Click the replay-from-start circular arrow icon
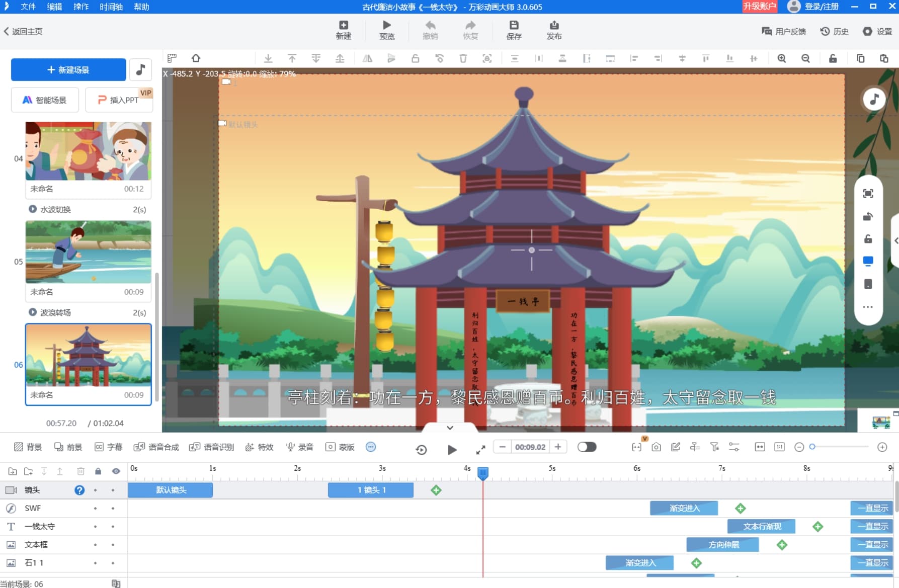 (422, 449)
